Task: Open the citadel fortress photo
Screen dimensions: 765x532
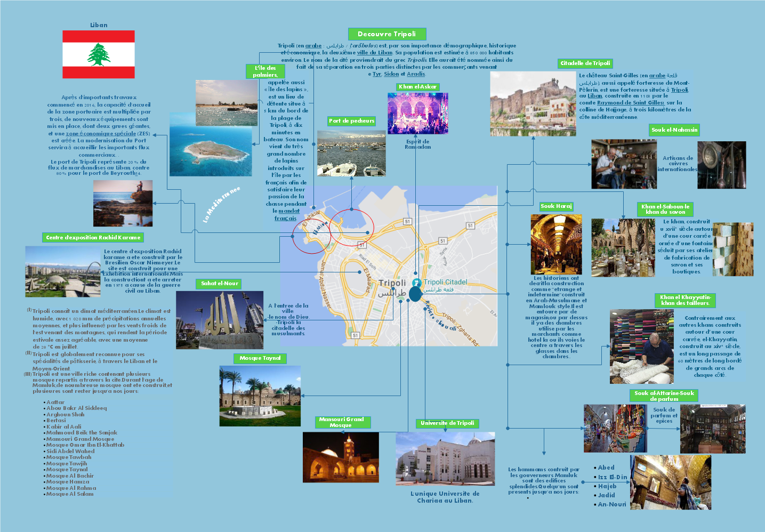Action: tap(533, 104)
